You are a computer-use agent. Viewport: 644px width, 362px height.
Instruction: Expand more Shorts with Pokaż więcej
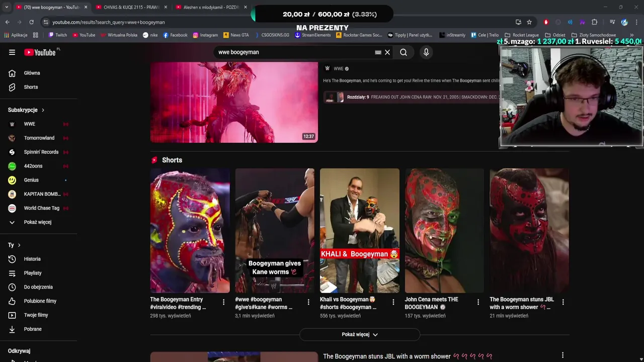pos(360,334)
